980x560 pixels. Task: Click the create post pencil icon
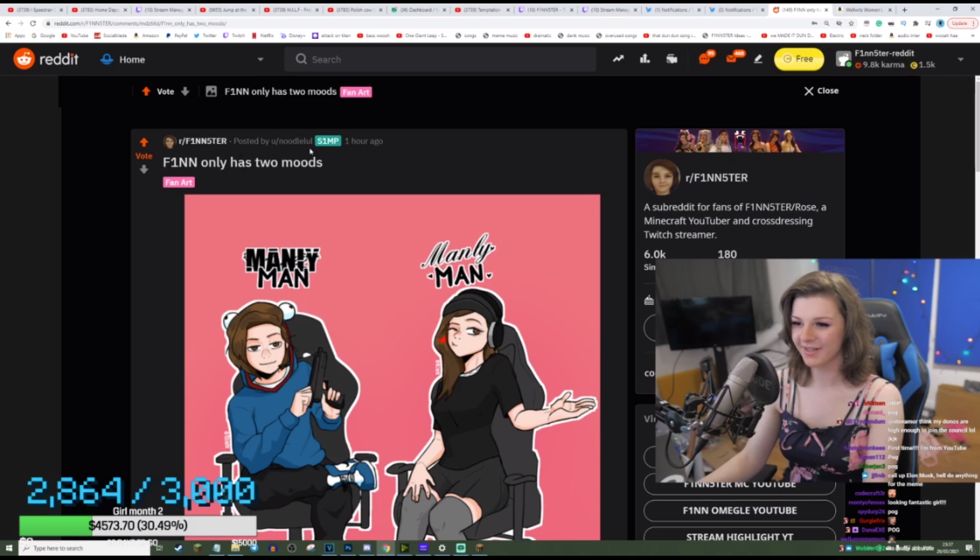pos(758,59)
